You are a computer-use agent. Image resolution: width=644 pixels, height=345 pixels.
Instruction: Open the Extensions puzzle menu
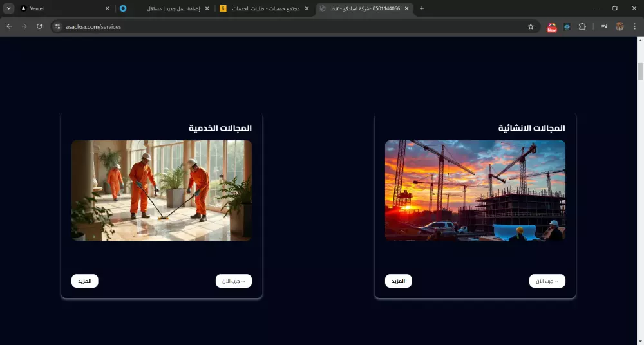pos(582,26)
